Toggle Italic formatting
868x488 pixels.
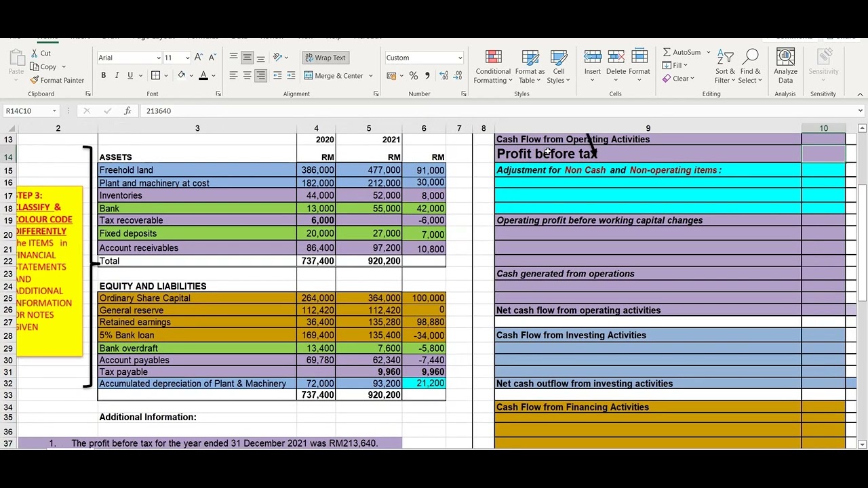(117, 76)
